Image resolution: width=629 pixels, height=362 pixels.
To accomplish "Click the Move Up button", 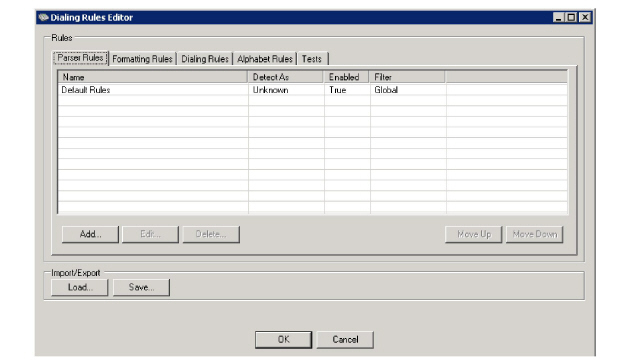I will pyautogui.click(x=474, y=234).
